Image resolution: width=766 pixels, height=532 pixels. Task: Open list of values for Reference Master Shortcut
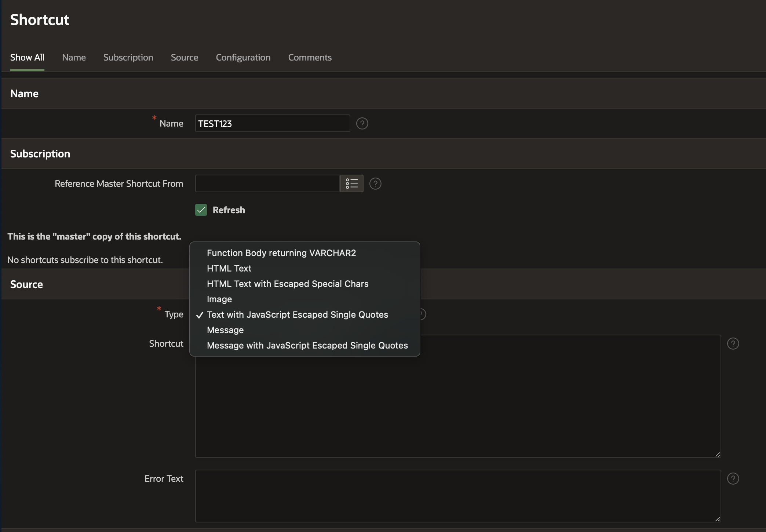(x=351, y=183)
